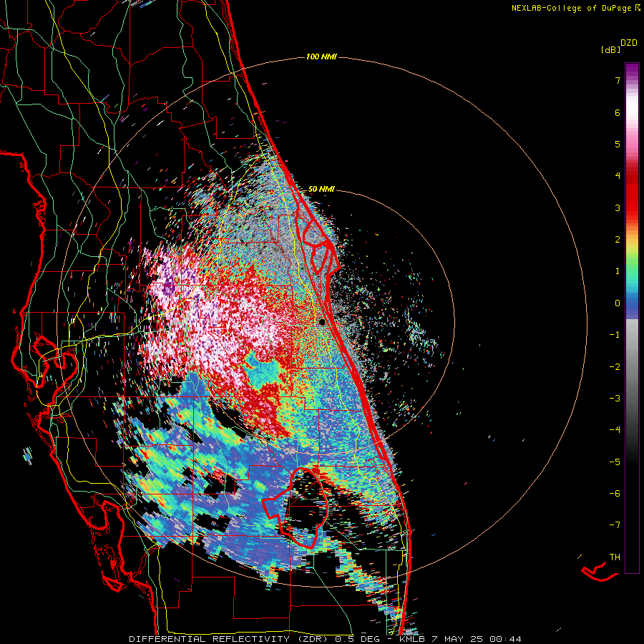Click the 2 value on color scale
This screenshot has height=644, width=644.
(618, 240)
